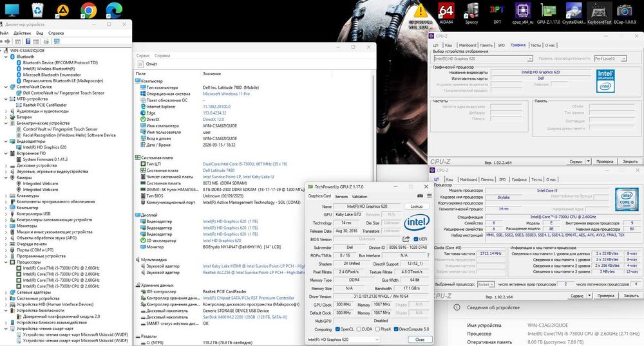The image size is (644, 346).
Task: Open This PC monitor desktop icon
Action: tap(12, 10)
